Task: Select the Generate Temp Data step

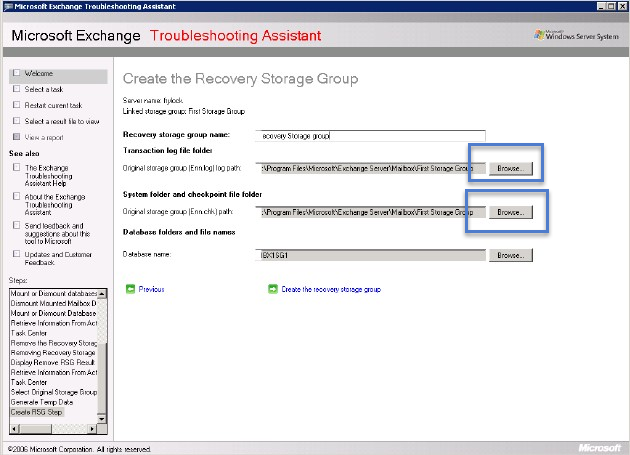Action: tap(42, 402)
